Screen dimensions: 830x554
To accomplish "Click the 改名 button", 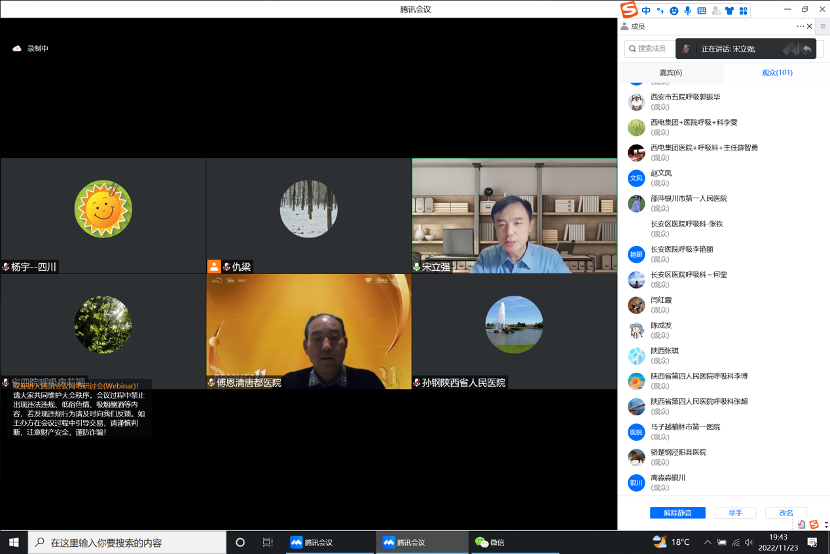I will coord(786,513).
